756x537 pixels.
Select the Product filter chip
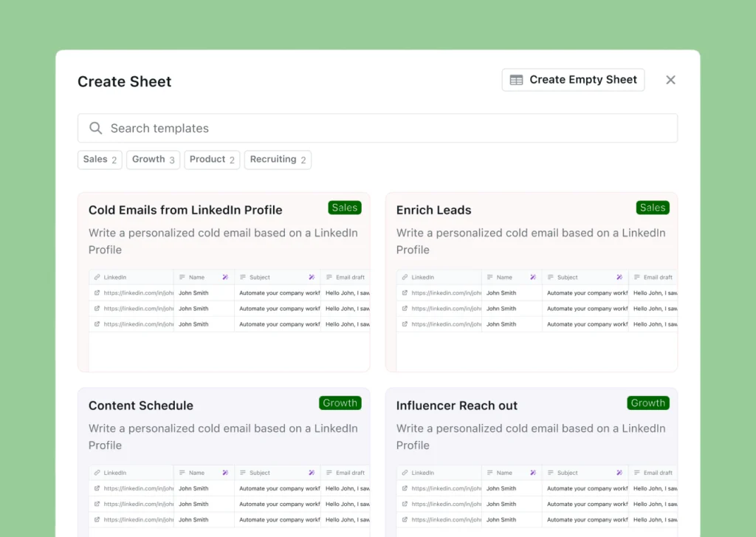(212, 160)
